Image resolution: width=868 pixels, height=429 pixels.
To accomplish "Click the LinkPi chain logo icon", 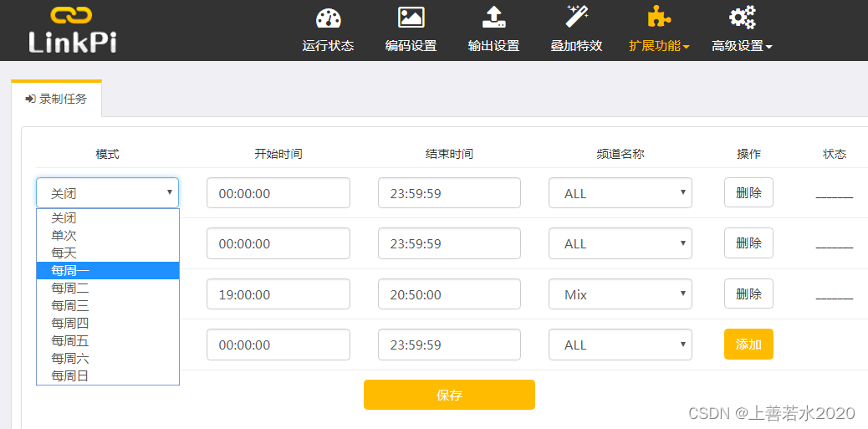I will [71, 15].
